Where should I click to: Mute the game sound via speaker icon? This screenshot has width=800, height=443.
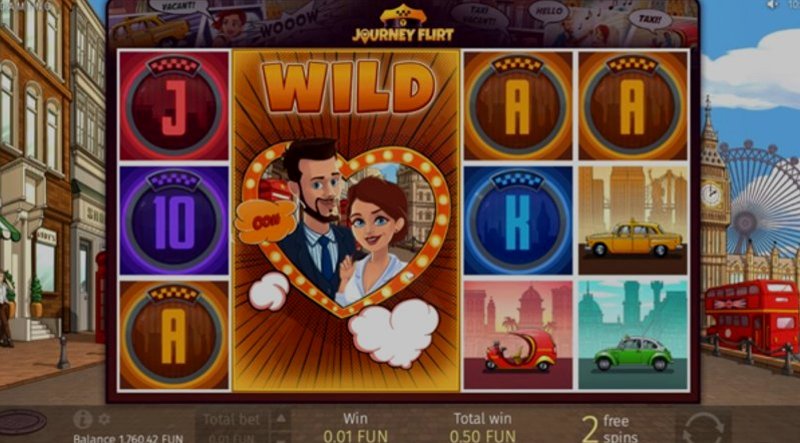point(773,5)
